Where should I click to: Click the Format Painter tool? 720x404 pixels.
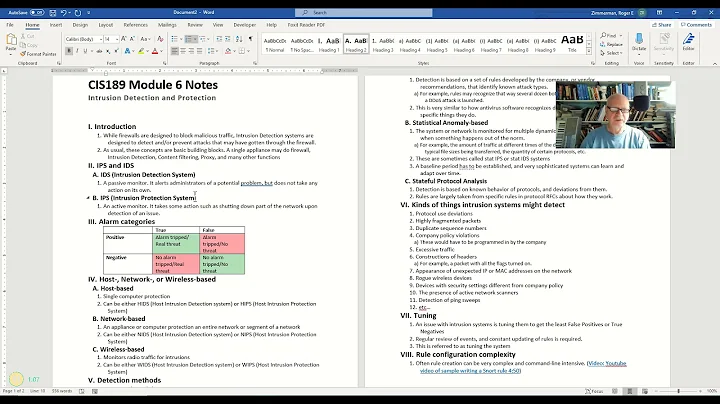(x=38, y=54)
